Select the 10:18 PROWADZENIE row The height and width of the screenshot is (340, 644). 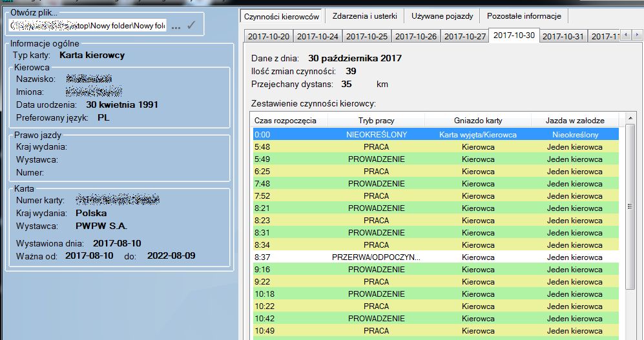[x=436, y=294]
